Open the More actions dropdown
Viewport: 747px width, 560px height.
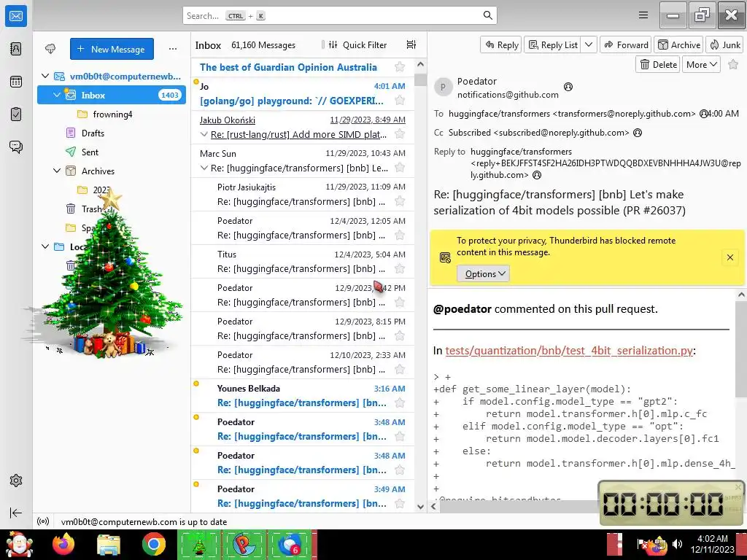(x=701, y=64)
